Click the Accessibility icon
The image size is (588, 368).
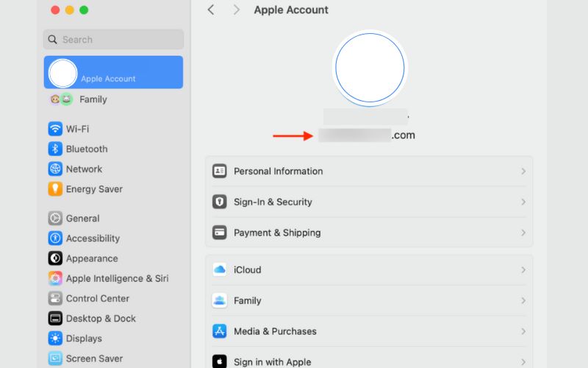pos(55,238)
